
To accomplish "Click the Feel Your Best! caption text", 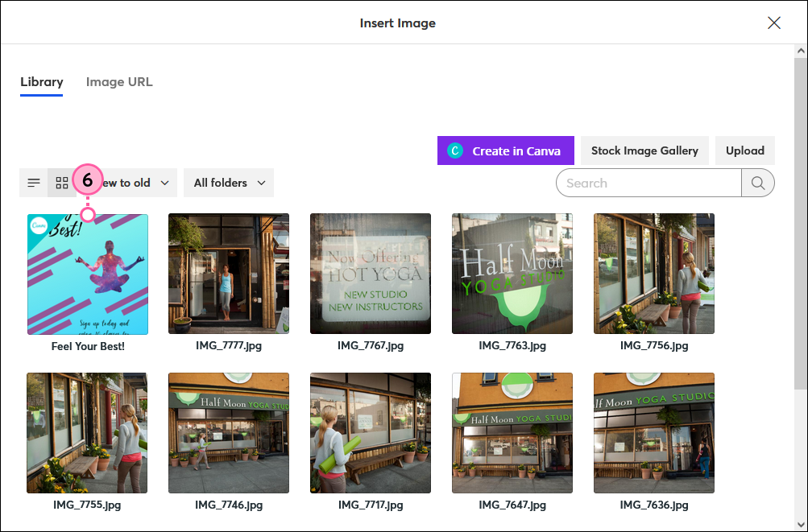I will 88,347.
